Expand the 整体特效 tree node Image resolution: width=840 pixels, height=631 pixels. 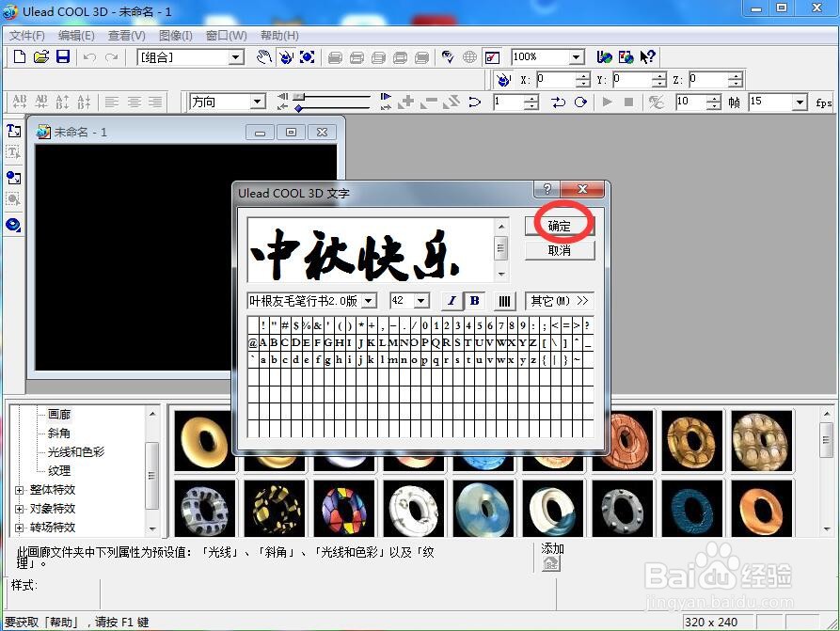pyautogui.click(x=20, y=490)
